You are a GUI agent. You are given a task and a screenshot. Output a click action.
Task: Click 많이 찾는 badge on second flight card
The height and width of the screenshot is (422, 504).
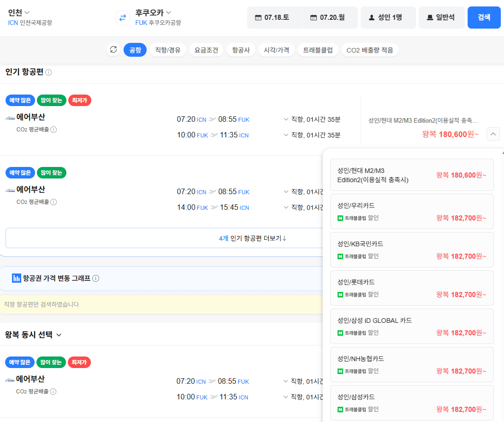click(x=52, y=172)
